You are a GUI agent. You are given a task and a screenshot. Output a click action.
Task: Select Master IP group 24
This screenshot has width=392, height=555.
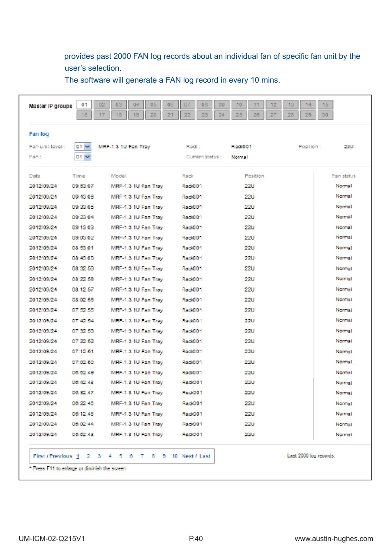click(x=221, y=115)
